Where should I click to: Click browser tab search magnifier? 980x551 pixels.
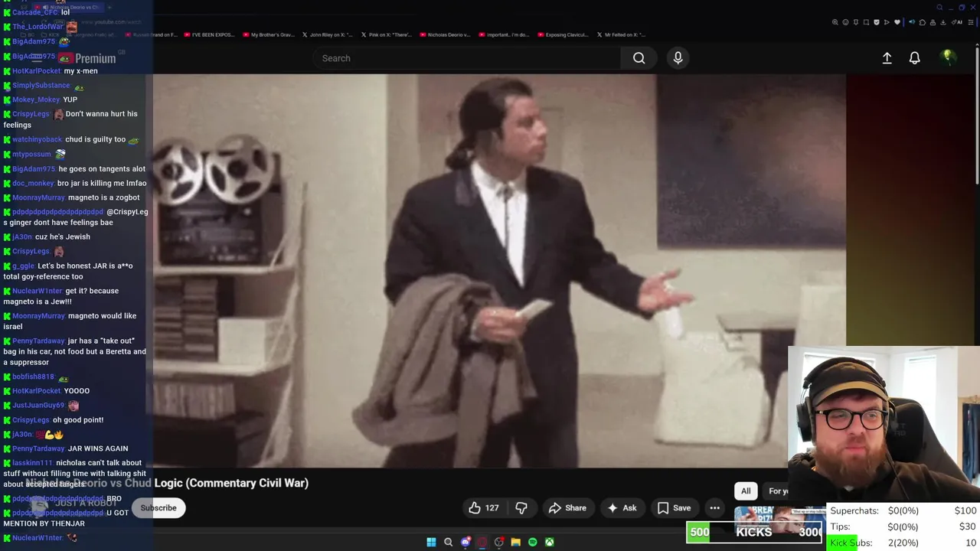point(939,8)
